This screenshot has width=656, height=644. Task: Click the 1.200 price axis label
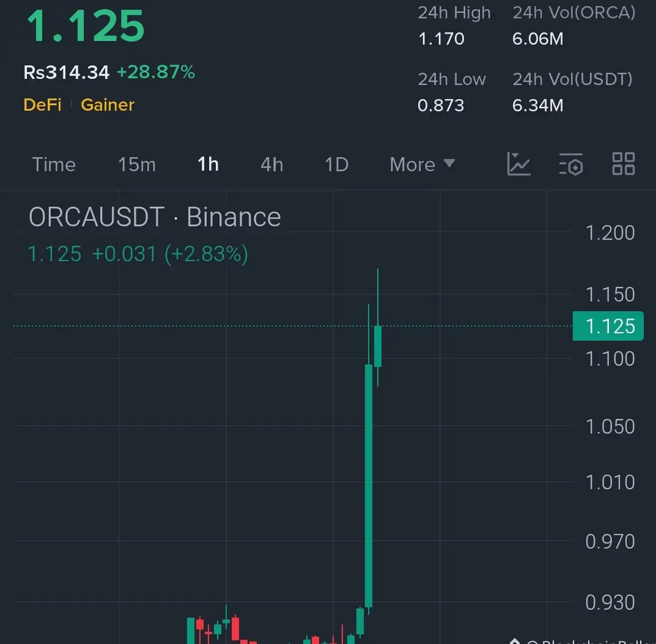[610, 232]
